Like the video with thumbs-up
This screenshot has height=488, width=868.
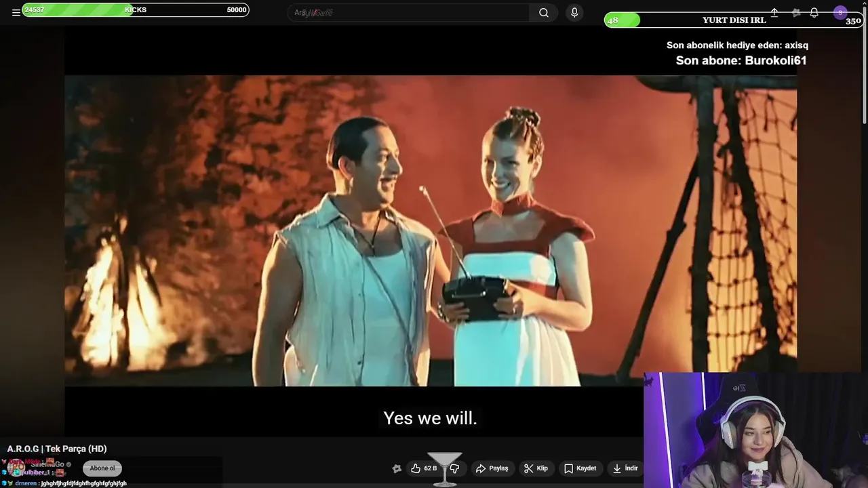[423, 468]
